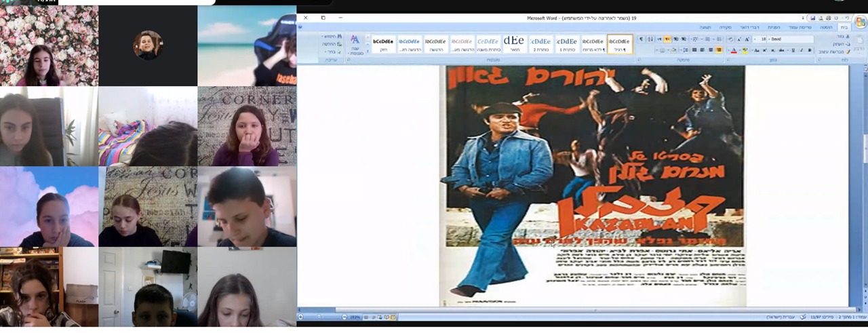Apply the Normal (רגיל) style
The width and height of the screenshot is (868, 333).
[x=620, y=45]
